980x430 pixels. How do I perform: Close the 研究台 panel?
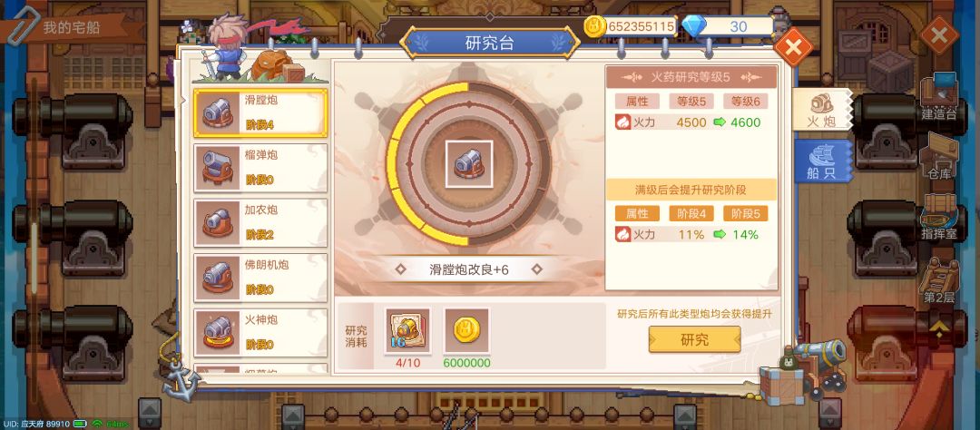click(794, 47)
